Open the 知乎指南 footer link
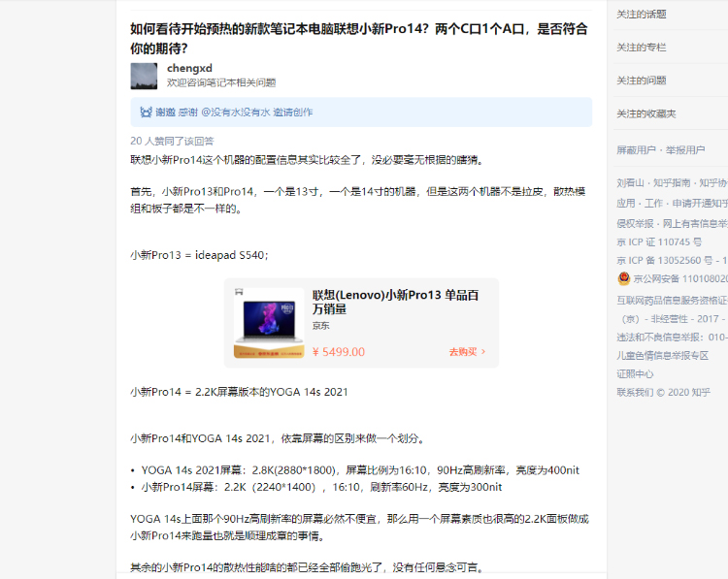Screen dimensions: 728x579 click(672, 182)
